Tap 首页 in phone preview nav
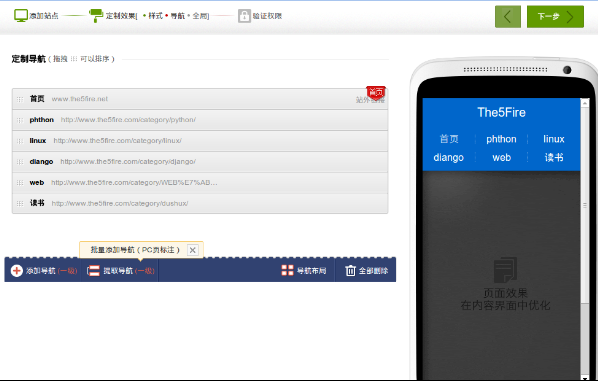598x381 pixels. coord(449,139)
